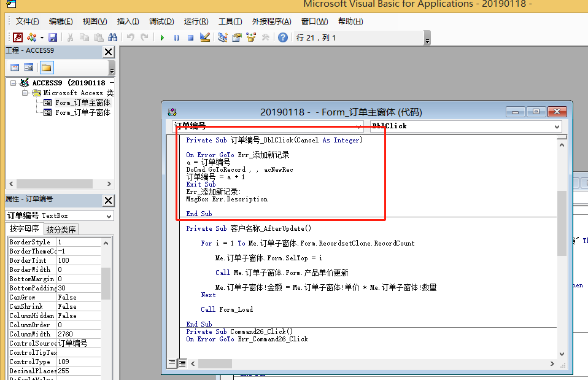Click project panel horizontal scroll right arrow

coord(109,184)
